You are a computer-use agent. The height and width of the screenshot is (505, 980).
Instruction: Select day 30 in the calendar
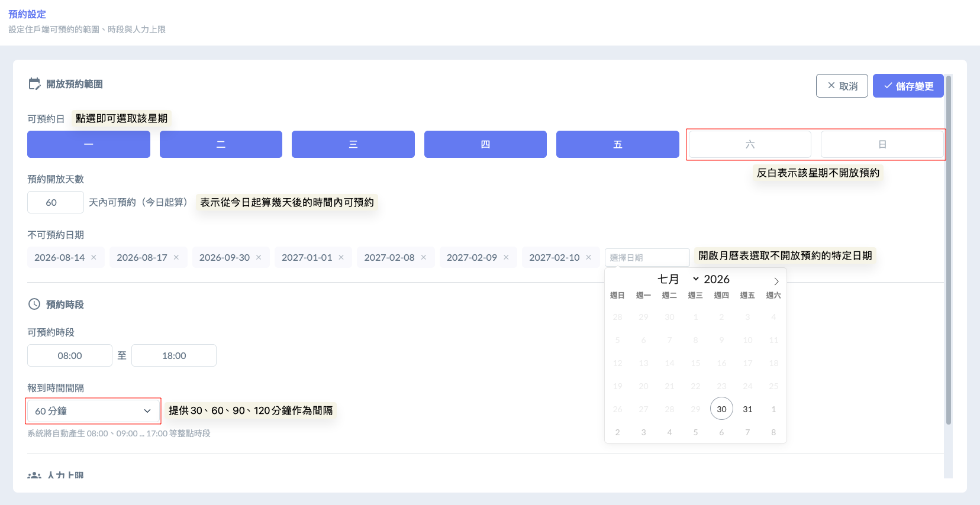(721, 409)
